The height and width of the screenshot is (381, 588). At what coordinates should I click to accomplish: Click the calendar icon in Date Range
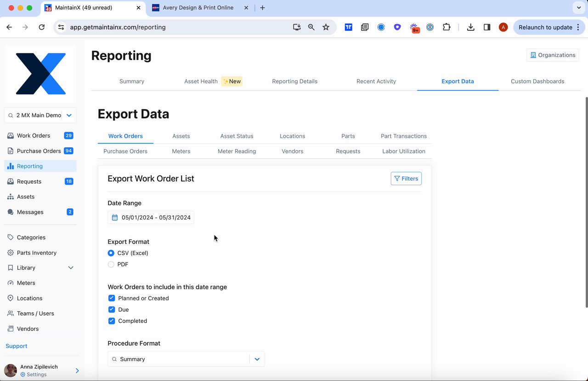pyautogui.click(x=115, y=218)
